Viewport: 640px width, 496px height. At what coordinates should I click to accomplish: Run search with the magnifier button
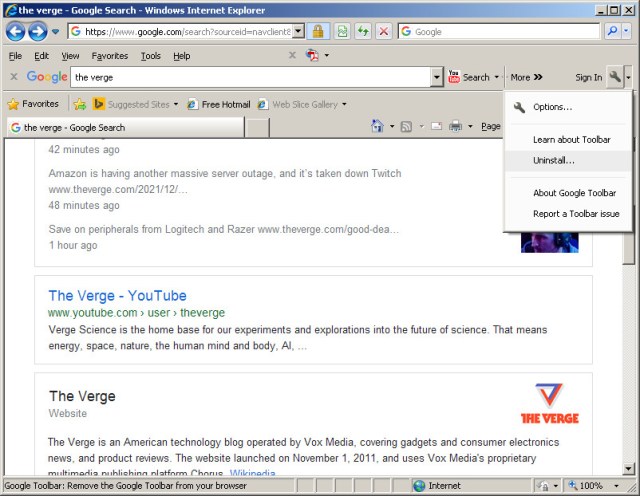612,31
